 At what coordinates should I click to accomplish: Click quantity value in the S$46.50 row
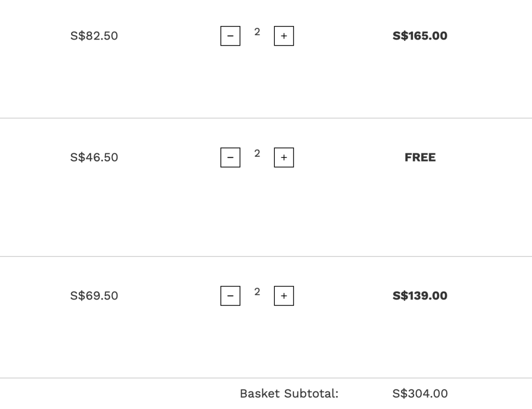[257, 154]
